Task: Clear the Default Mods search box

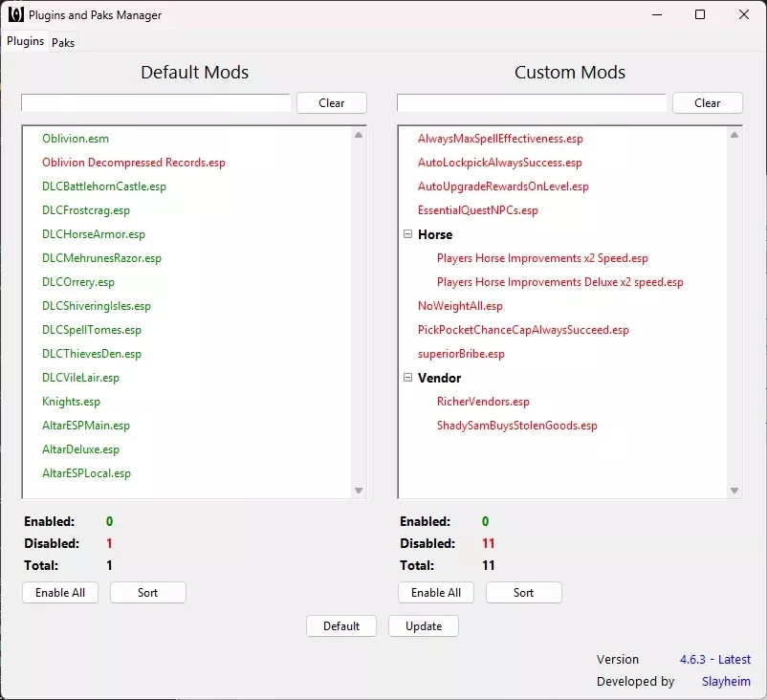Action: point(331,102)
